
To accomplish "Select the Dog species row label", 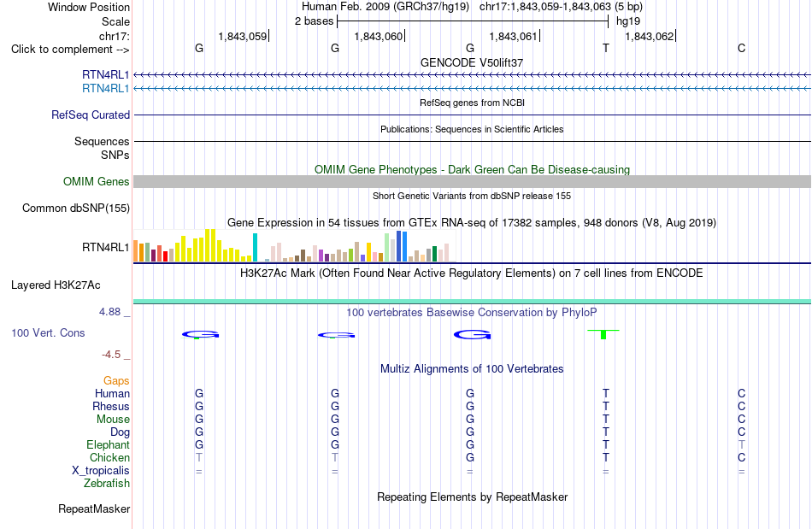I will pos(120,432).
